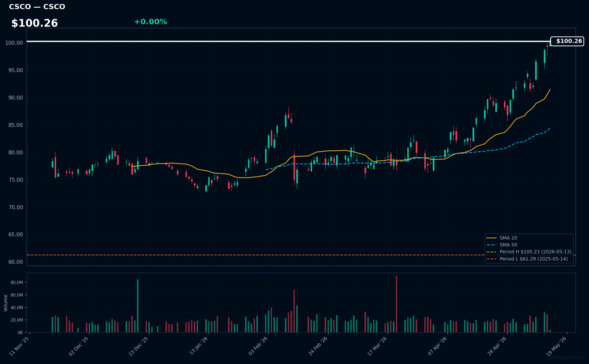Click the 75.00 price axis label
Viewport: 589px width, 364px height.
(x=16, y=180)
